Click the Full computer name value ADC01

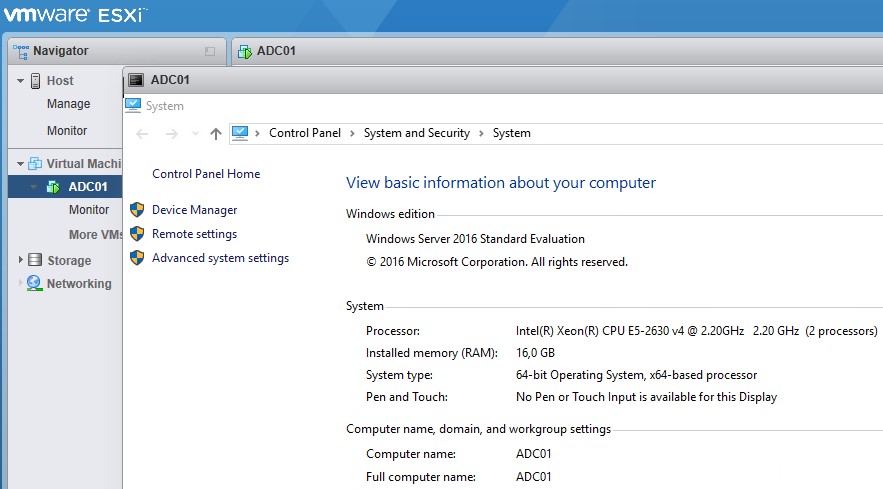pos(533,477)
